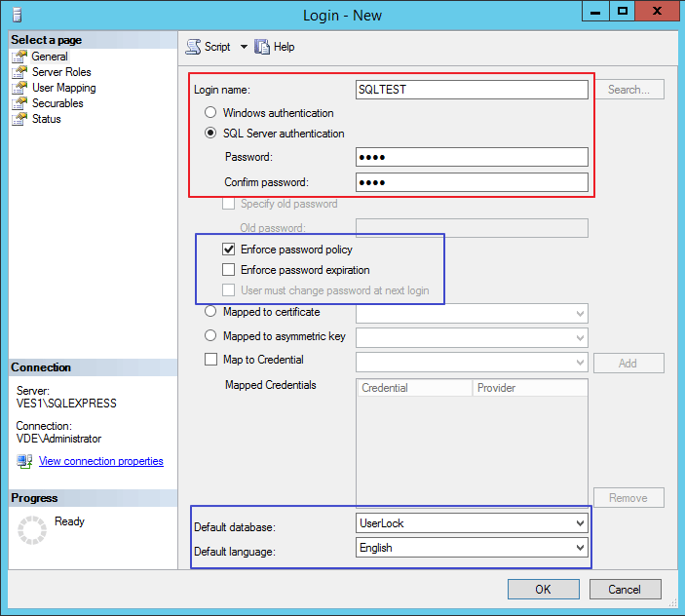This screenshot has width=685, height=616.
Task: Select Windows authentication radio button
Action: tap(210, 112)
